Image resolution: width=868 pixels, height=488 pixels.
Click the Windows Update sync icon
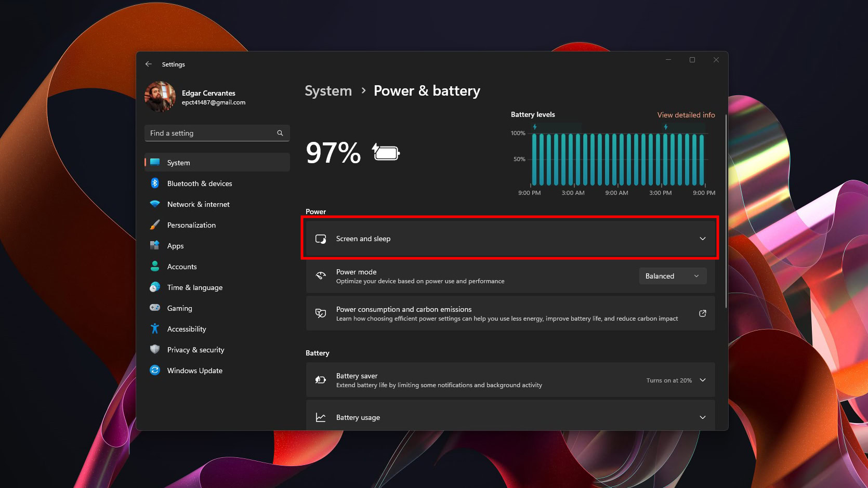155,370
